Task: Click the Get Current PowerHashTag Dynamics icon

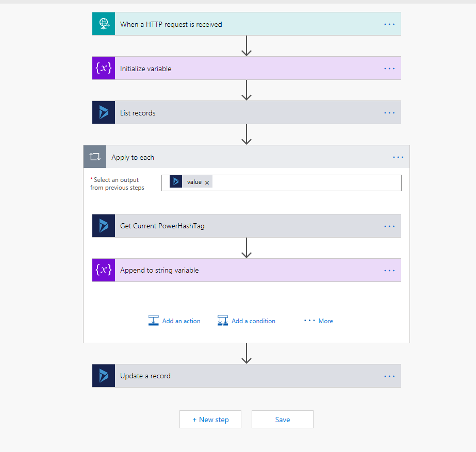Action: (x=104, y=226)
